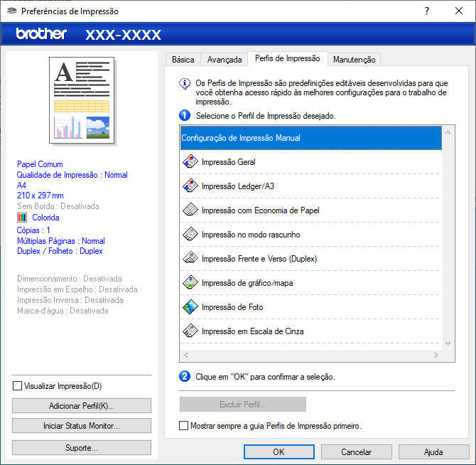
Task: Select the Impressão em Escala de Cinza icon
Action: tap(190, 331)
